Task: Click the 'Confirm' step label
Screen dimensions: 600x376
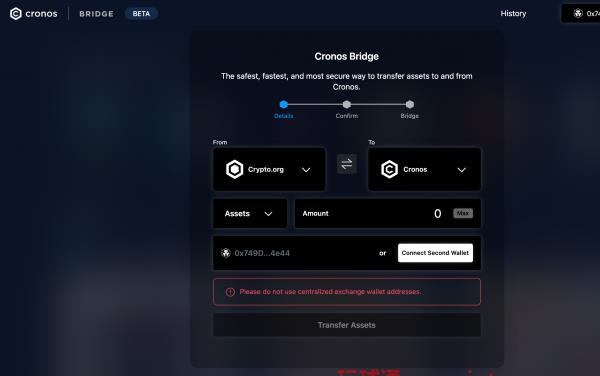Action: pyautogui.click(x=347, y=116)
